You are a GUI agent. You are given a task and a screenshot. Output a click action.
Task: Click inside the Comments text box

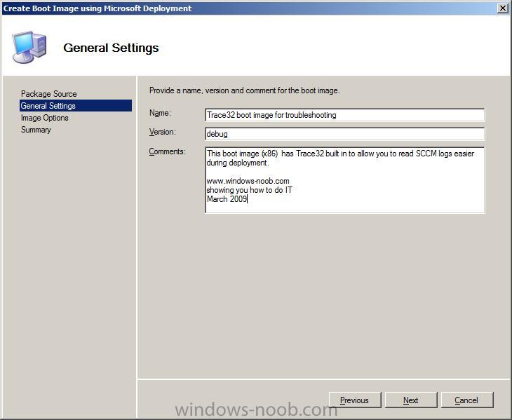345,180
